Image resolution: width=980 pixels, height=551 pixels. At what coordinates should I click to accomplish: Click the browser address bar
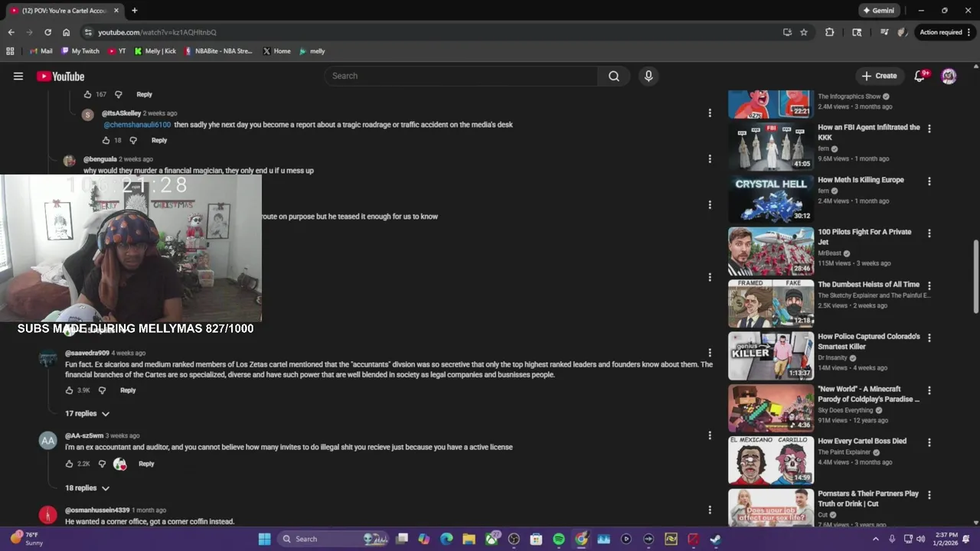tap(429, 32)
